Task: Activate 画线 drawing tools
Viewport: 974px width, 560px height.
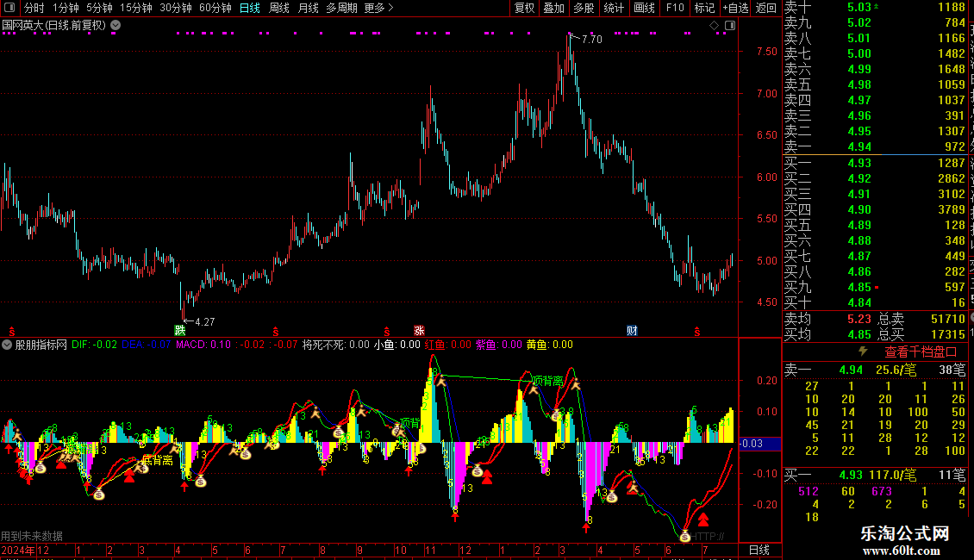Action: [644, 8]
